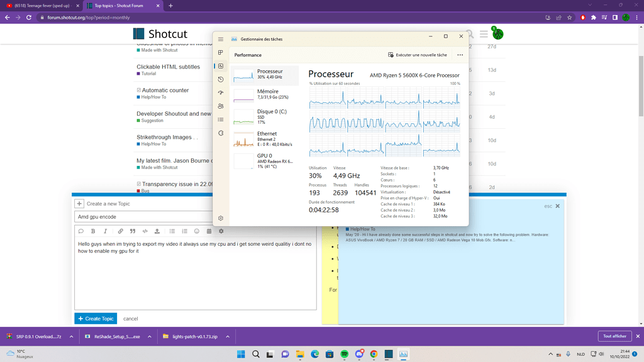Toggle the Task Manager navigation hamburger menu
644x362 pixels.
(x=221, y=39)
